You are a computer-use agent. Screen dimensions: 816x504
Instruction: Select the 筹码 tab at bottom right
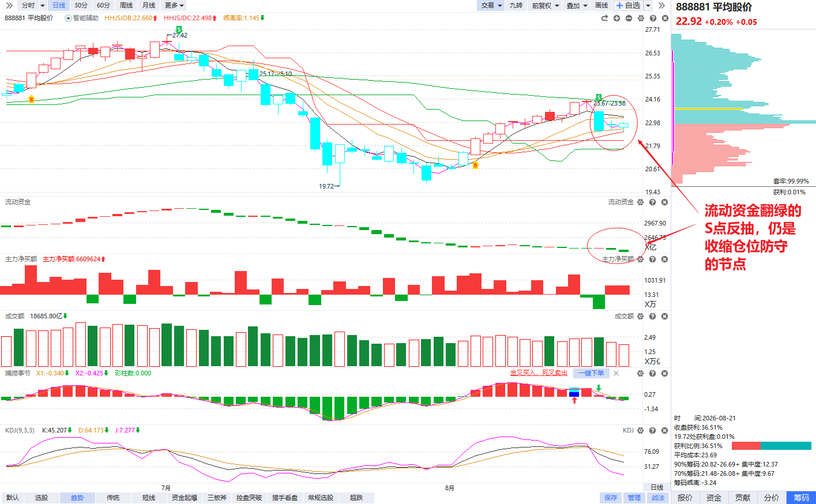point(802,498)
